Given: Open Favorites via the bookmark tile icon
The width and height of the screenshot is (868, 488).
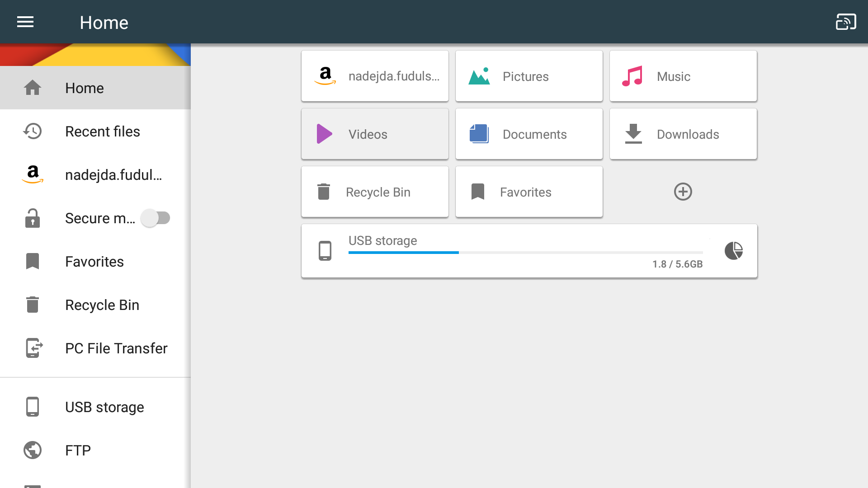Looking at the screenshot, I should click(478, 192).
